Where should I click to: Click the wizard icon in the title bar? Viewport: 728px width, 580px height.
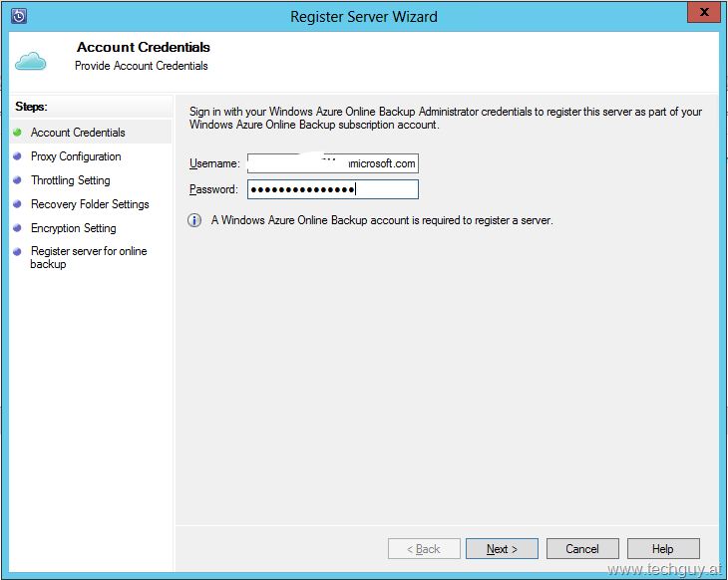(18, 16)
